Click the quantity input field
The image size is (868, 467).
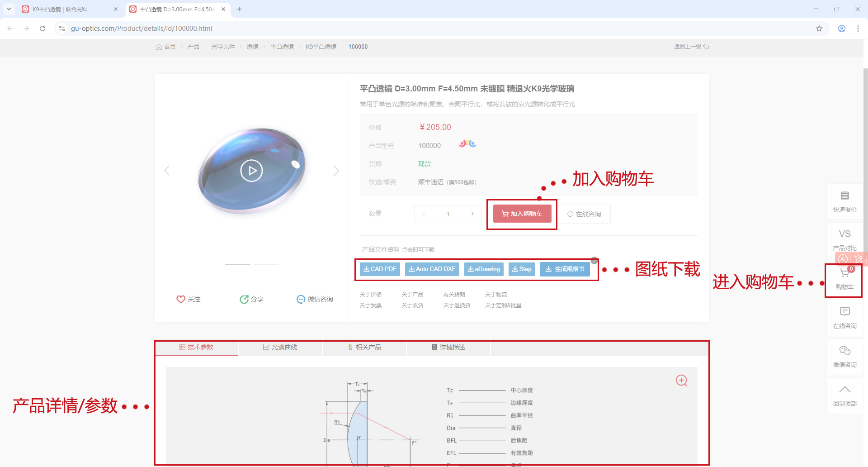[448, 214]
